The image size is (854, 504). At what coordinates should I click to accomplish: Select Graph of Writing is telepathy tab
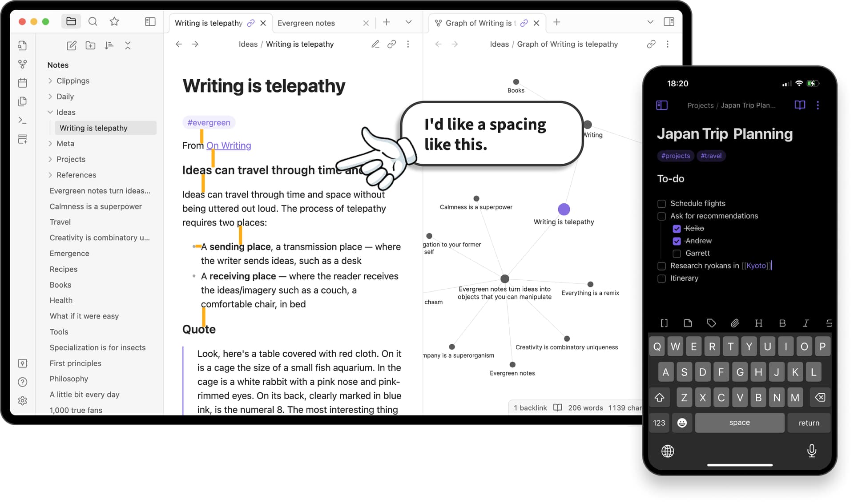pyautogui.click(x=480, y=23)
